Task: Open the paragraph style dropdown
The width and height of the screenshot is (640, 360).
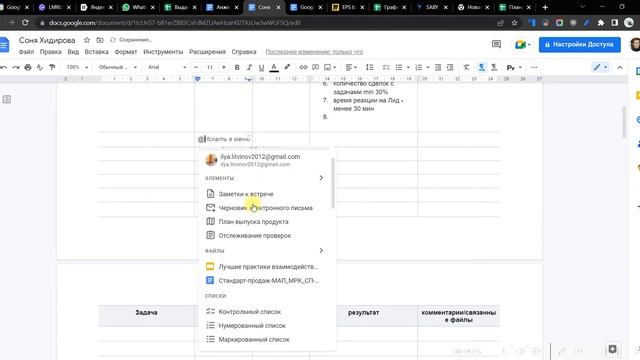Action: pos(118,67)
